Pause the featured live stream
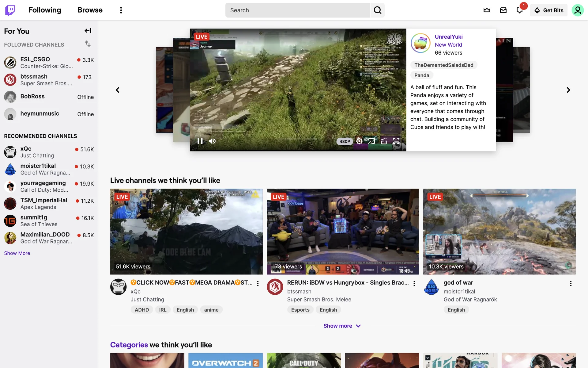Screen dimensions: 588x368 [200, 141]
